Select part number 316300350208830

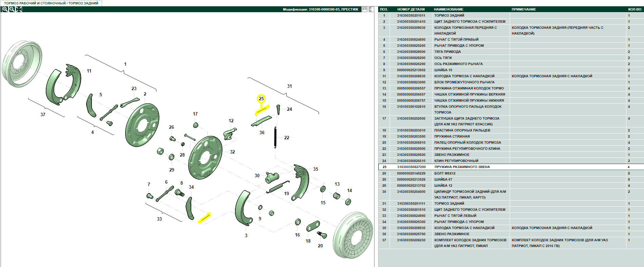tap(411, 76)
